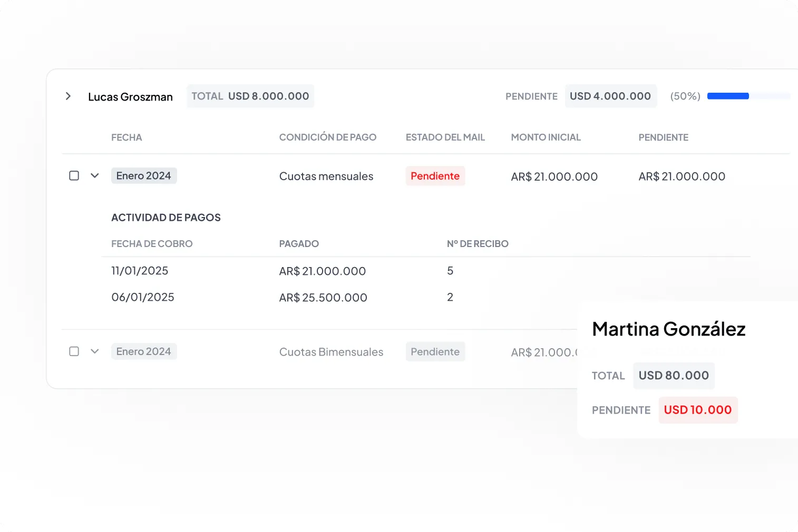
Task: Click the PENDIENTE table column header
Action: [x=664, y=137]
